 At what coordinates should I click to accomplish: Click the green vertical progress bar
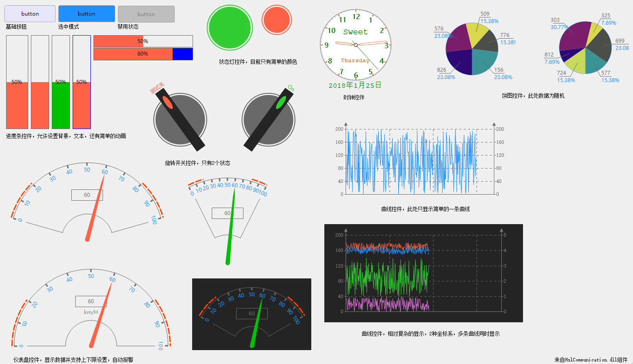(x=61, y=82)
